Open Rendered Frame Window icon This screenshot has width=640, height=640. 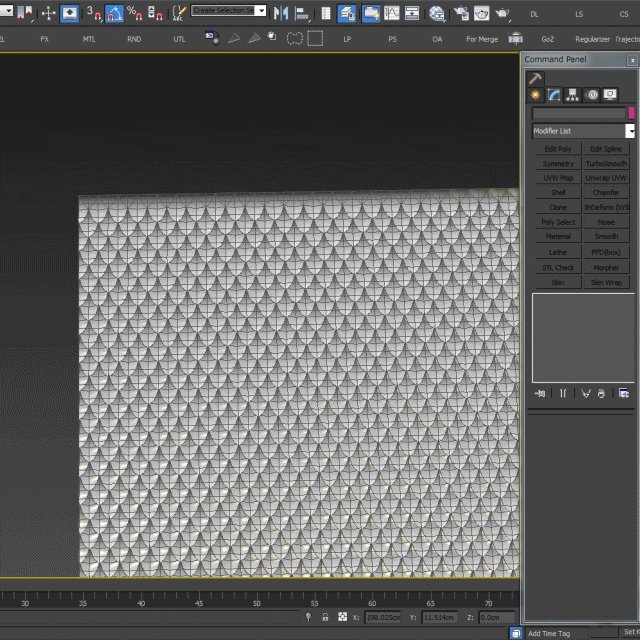click(x=481, y=14)
